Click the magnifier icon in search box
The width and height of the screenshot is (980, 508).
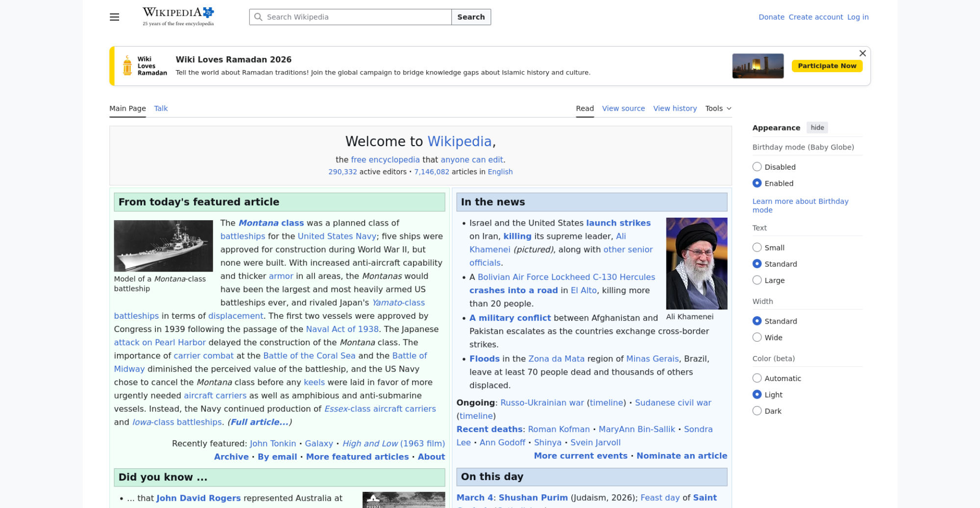(258, 17)
